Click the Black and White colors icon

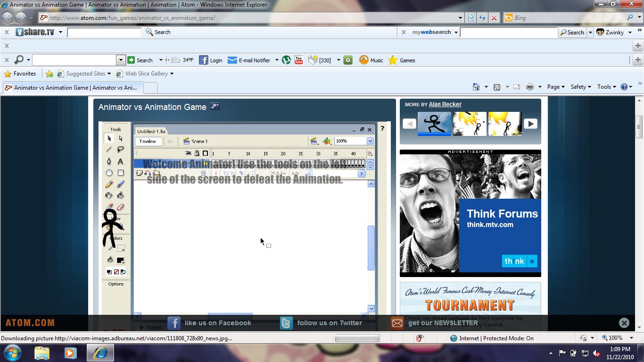tap(109, 272)
